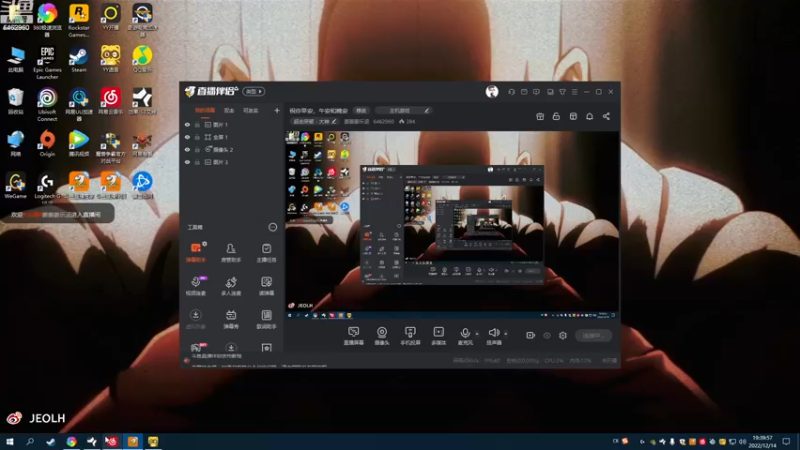Open the Steam desktop shortcut
800x450 pixels.
[79, 60]
